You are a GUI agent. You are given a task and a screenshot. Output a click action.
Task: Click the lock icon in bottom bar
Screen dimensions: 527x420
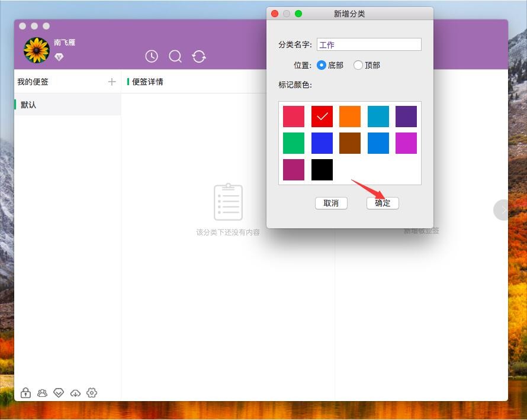coord(25,393)
